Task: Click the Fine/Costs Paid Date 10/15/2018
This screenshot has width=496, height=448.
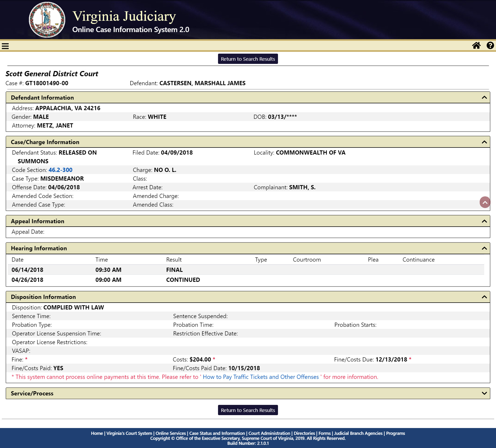Action: [x=244, y=368]
